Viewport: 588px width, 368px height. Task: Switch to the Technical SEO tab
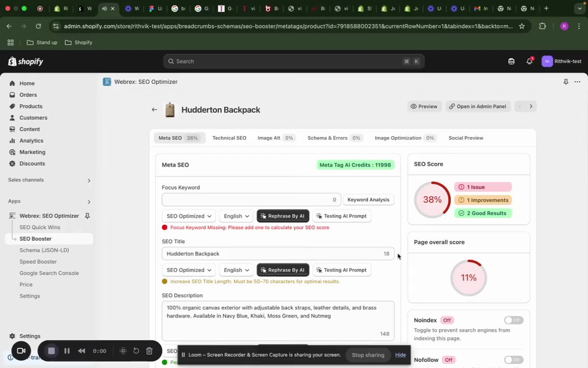click(x=229, y=138)
